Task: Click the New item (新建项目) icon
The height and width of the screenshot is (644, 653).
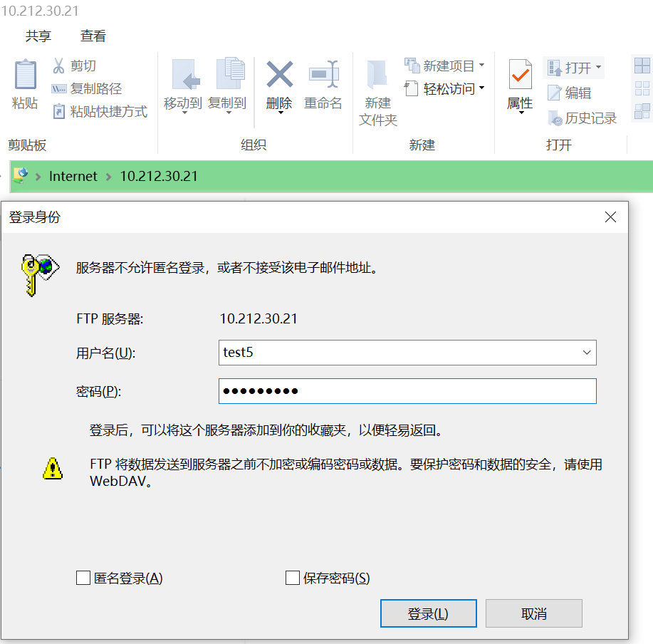Action: [x=412, y=65]
